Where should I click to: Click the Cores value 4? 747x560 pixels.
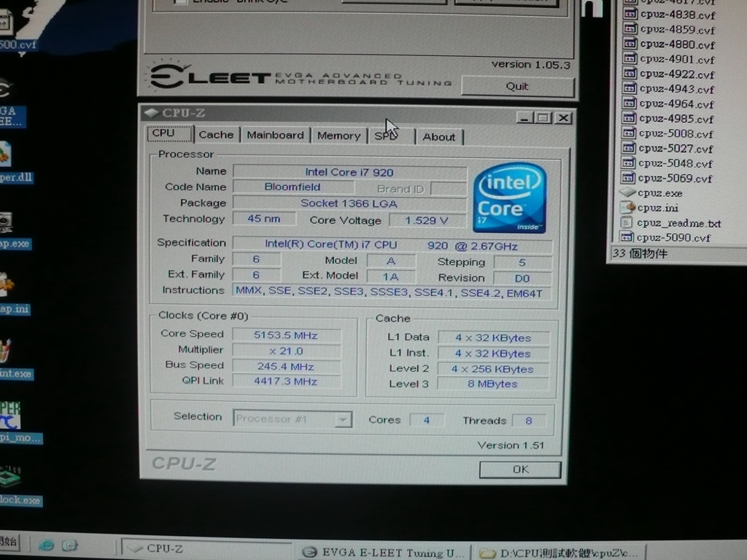coord(427,420)
